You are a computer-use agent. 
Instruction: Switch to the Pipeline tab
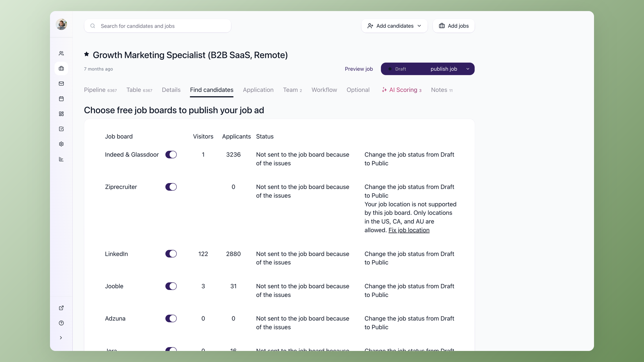click(100, 90)
